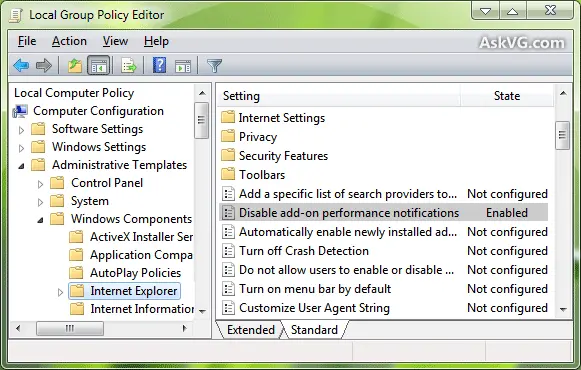The width and height of the screenshot is (581, 370).
Task: Collapse the Administrative Templates node
Action: (21, 166)
